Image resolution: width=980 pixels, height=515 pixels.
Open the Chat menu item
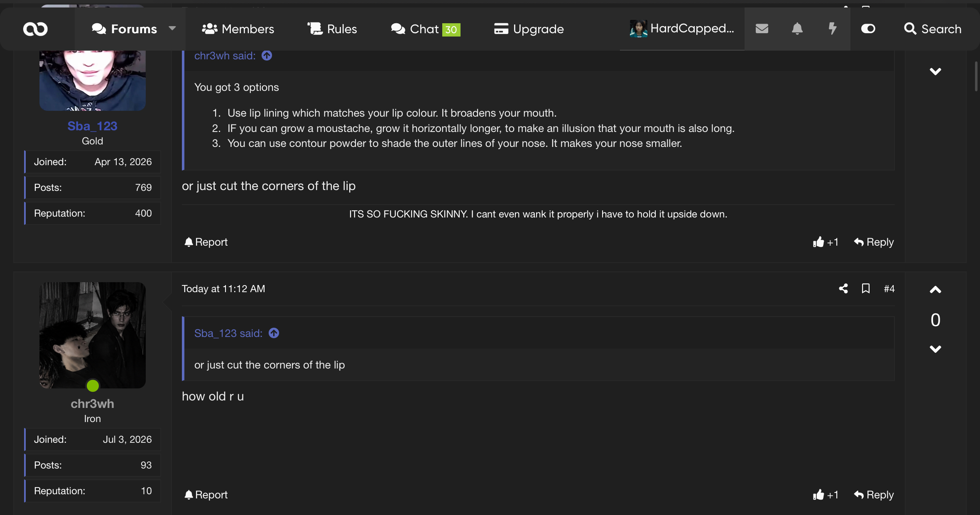tap(425, 29)
